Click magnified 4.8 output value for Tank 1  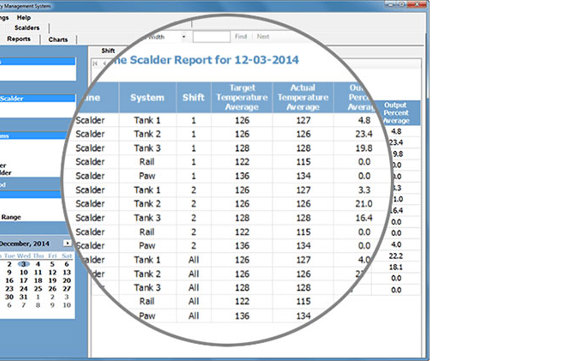pyautogui.click(x=364, y=120)
